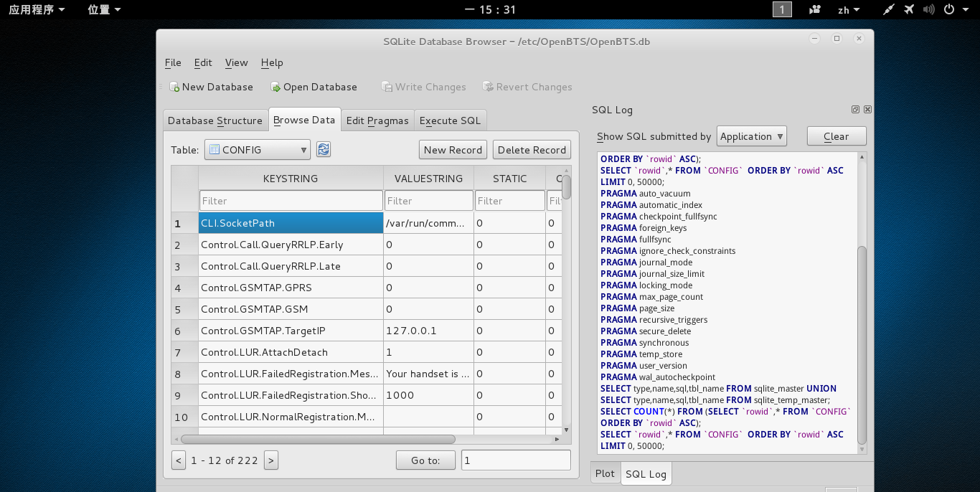Sort by the KEYSTRING column header
Screen dimensions: 980x492
[x=291, y=179]
